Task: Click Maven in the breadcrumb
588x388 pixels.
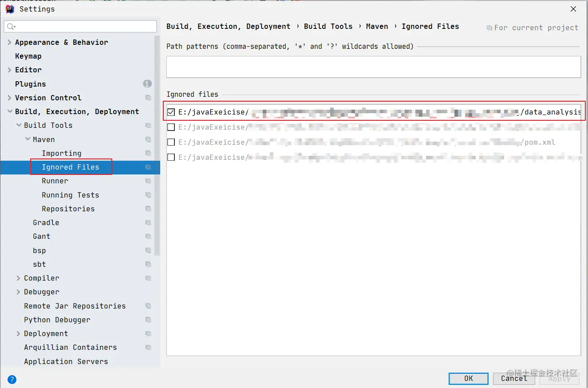Action: tap(377, 26)
